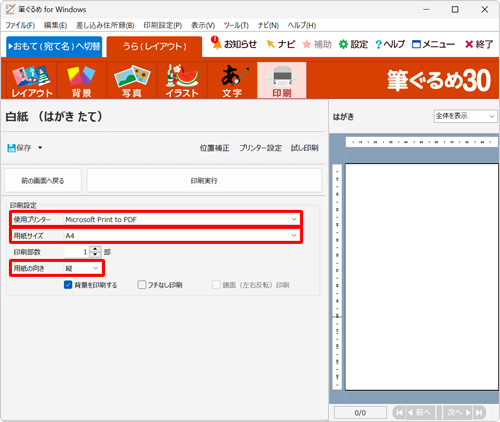The image size is (500, 422).
Task: Open the 写真 photo tool
Action: (132, 80)
